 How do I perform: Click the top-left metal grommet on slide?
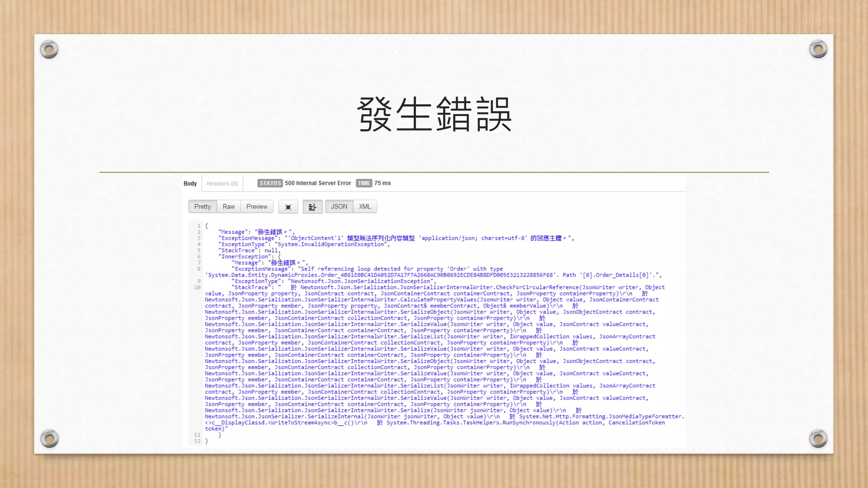pos(49,50)
